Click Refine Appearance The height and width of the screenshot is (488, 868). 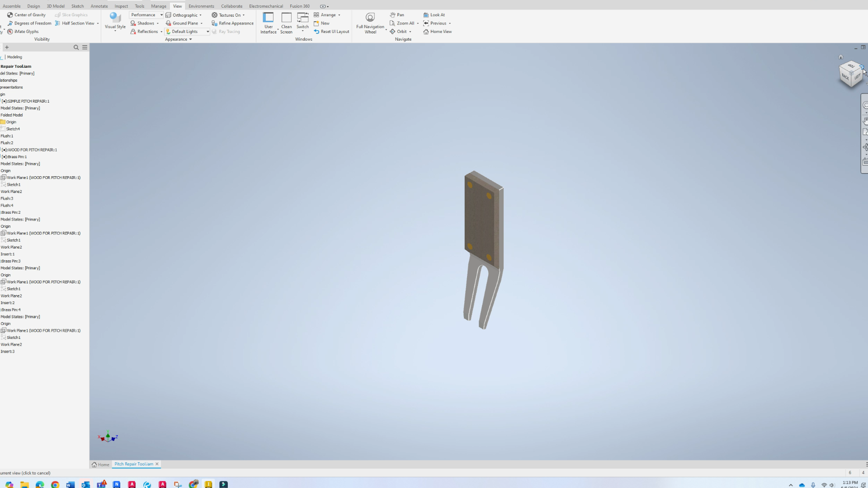tap(232, 23)
